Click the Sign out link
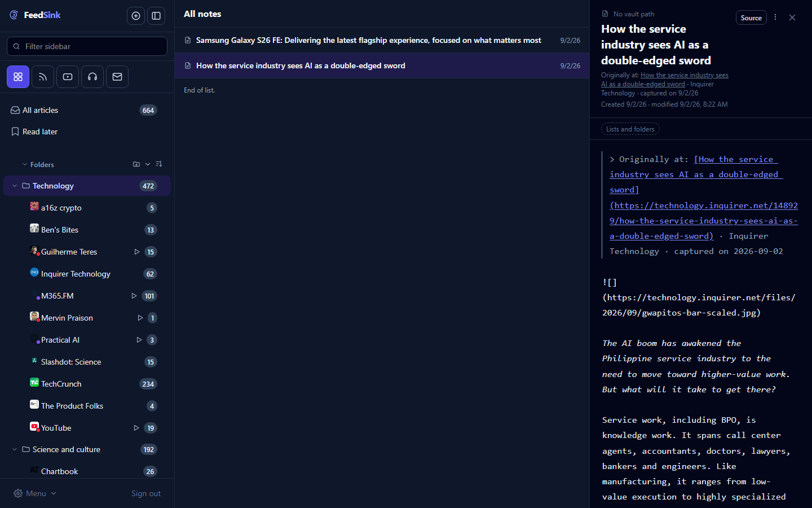The width and height of the screenshot is (812, 508). tap(146, 493)
